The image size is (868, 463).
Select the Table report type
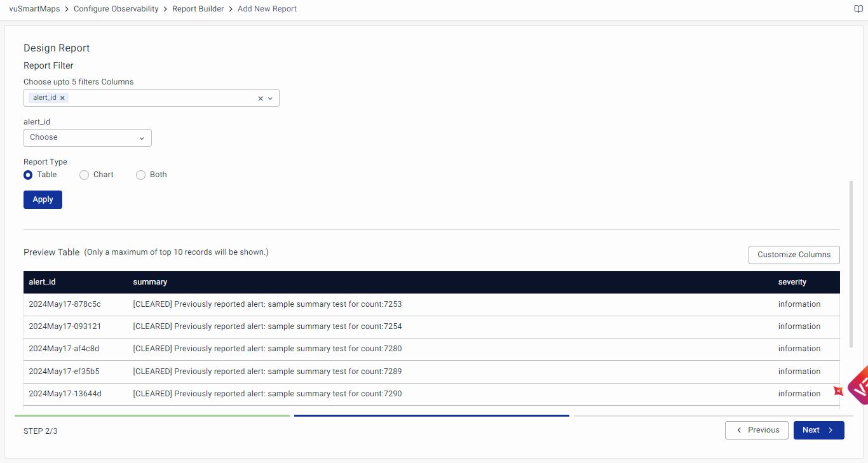point(28,175)
